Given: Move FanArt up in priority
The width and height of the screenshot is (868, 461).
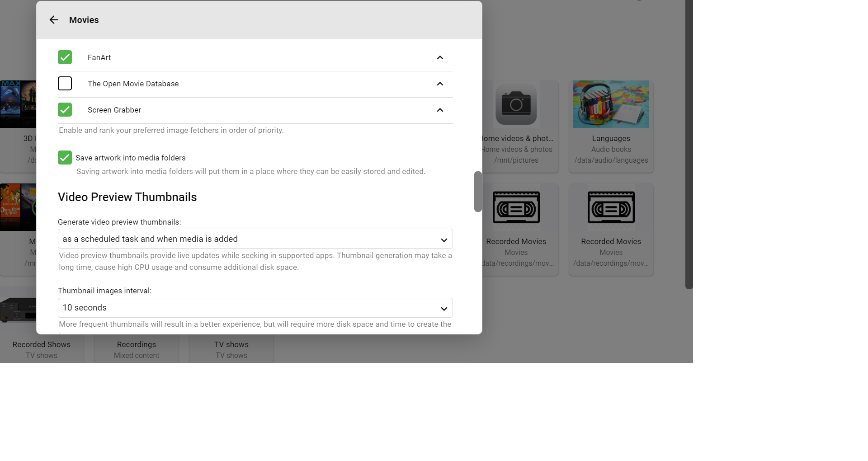Looking at the screenshot, I should point(440,57).
